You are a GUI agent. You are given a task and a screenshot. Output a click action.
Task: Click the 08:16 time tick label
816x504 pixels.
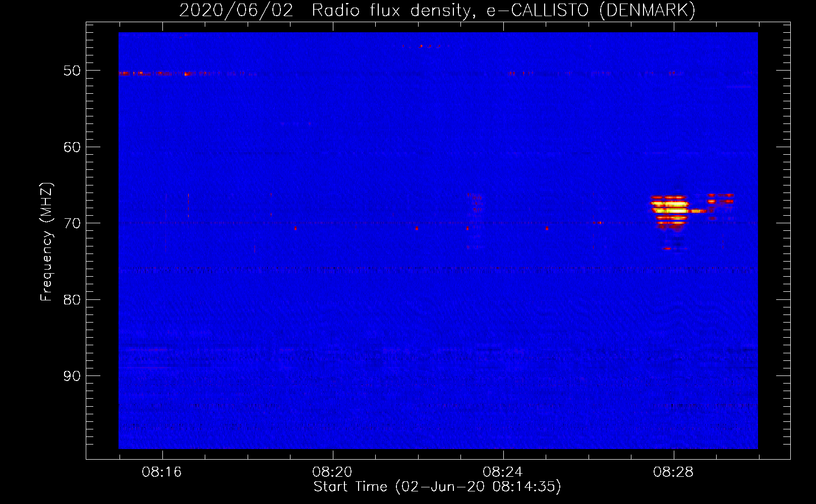click(162, 472)
